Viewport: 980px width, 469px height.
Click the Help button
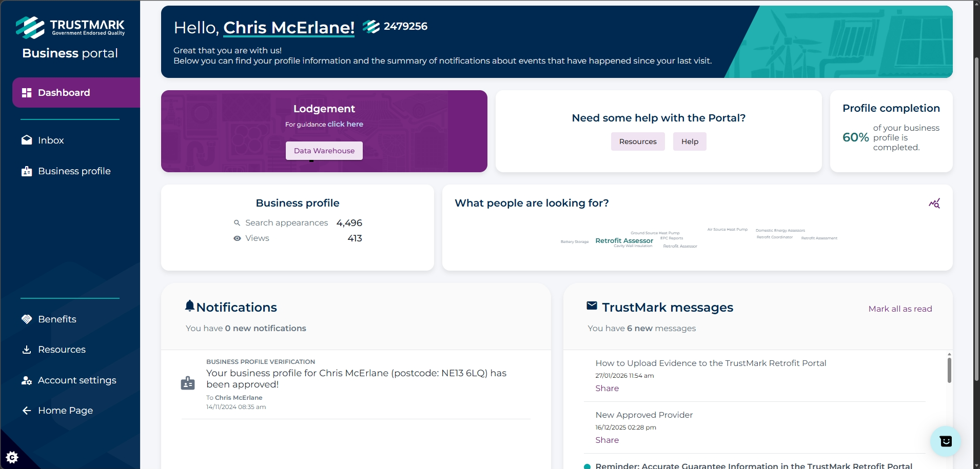[x=690, y=141]
